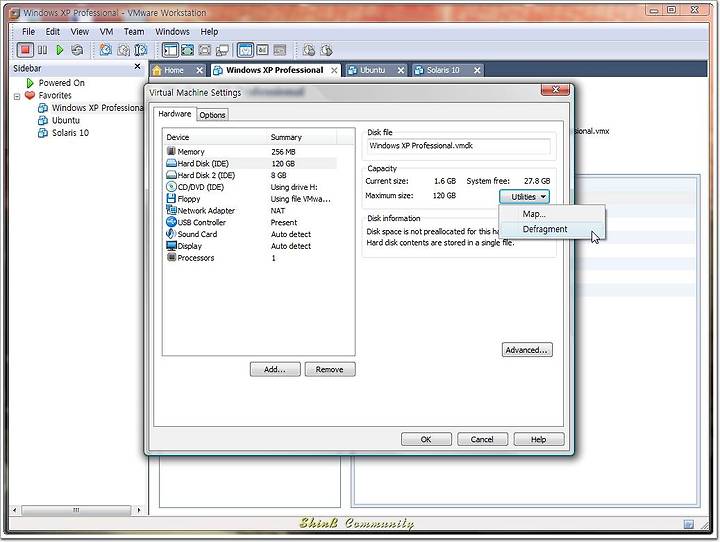Open the Utilities dropdown button
This screenshot has height=542, width=720.
524,197
